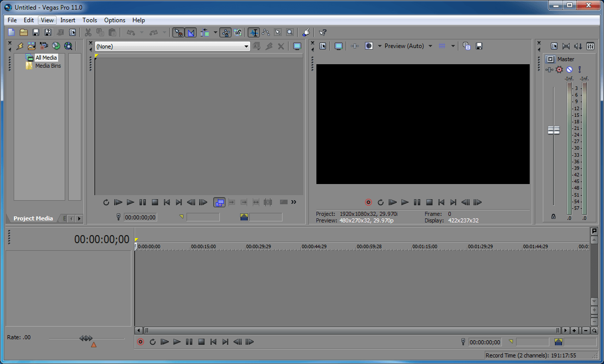Image resolution: width=604 pixels, height=364 pixels.
Task: Click Master FX gear icon
Action: coord(560,70)
